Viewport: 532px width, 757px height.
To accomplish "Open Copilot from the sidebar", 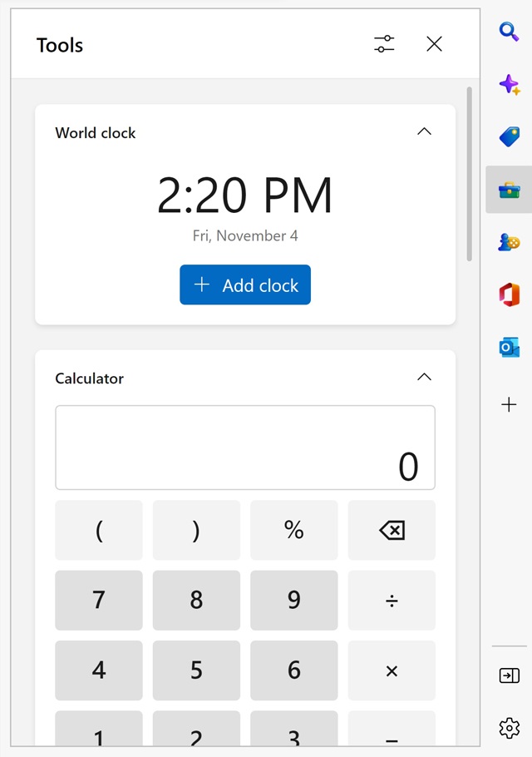I will 509,83.
